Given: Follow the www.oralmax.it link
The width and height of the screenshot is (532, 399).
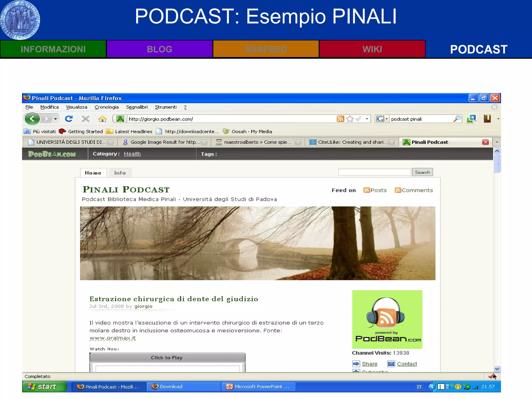Looking at the screenshot, I should coord(112,338).
